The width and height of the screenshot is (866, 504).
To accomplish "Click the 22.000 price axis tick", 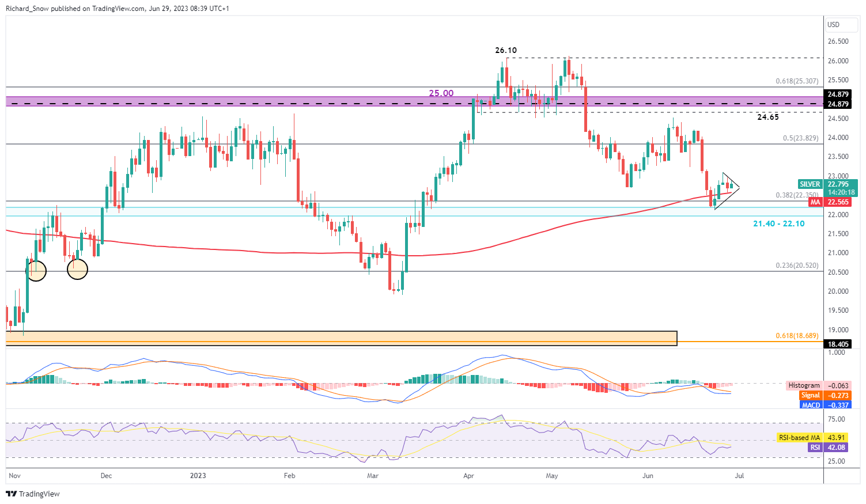I will point(838,215).
